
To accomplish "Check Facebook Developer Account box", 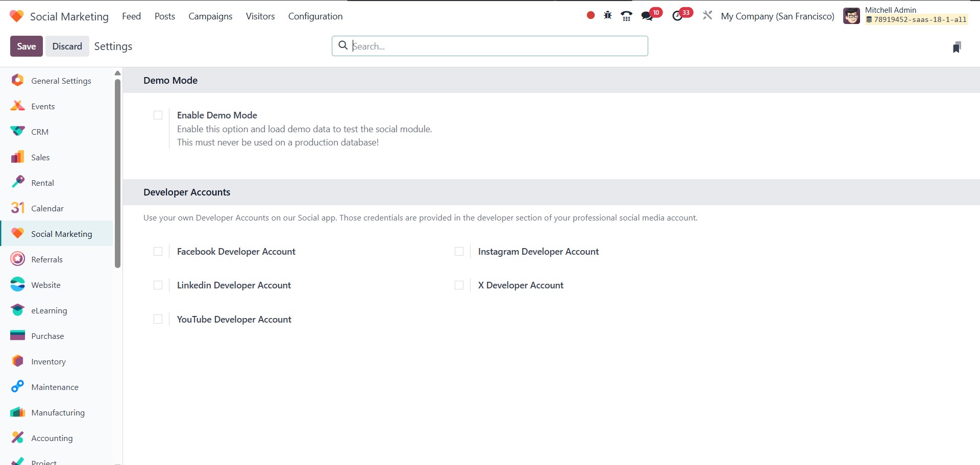I will click(x=158, y=252).
